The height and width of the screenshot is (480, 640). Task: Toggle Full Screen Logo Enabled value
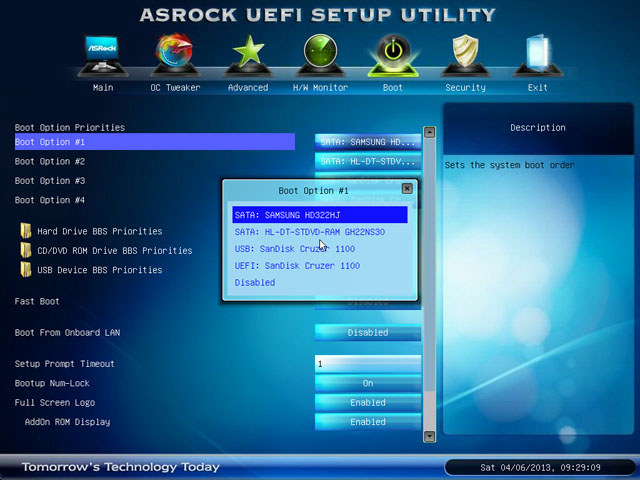pyautogui.click(x=368, y=402)
